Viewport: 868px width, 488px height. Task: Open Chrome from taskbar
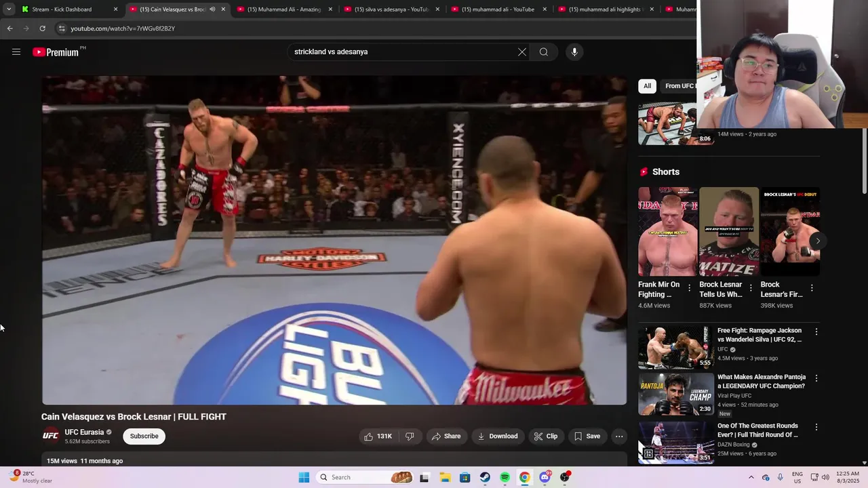[x=525, y=477]
